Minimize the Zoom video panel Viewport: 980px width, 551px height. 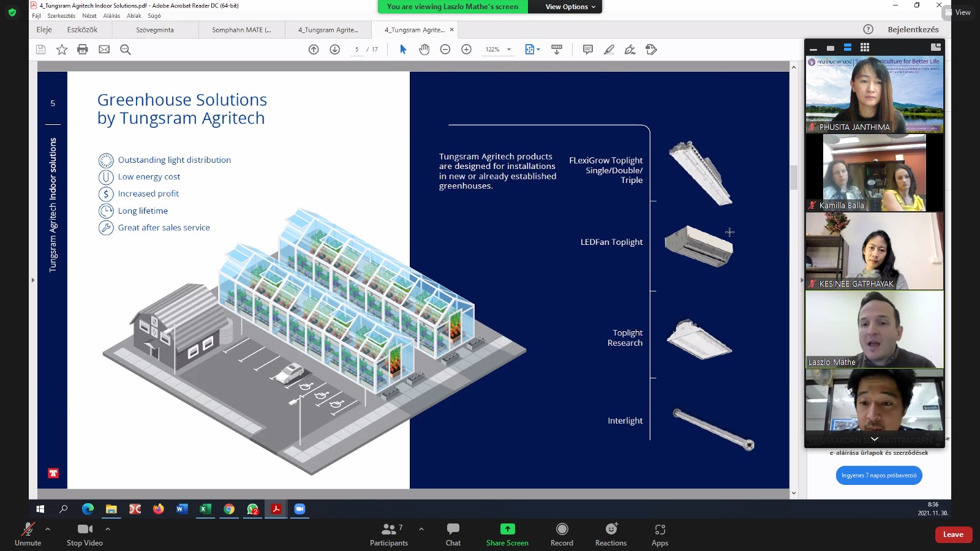[x=813, y=48]
